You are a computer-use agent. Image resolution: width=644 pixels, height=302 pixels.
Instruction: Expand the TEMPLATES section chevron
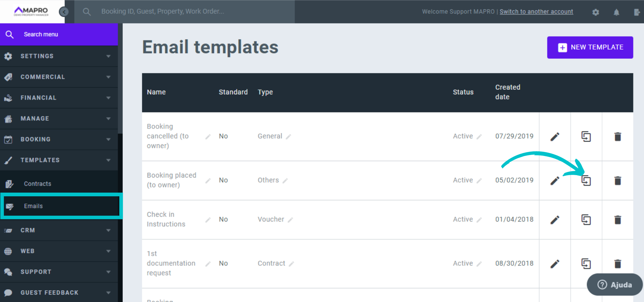(108, 160)
